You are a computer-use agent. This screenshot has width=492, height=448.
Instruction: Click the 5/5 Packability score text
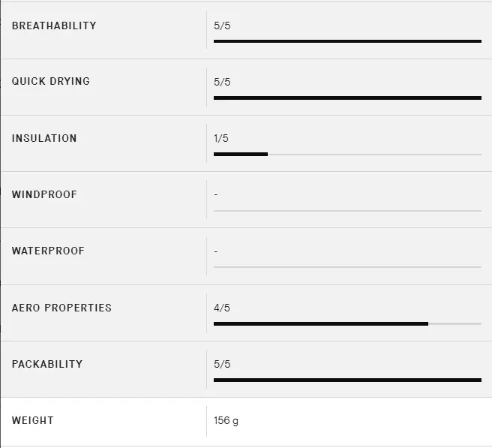click(x=222, y=364)
